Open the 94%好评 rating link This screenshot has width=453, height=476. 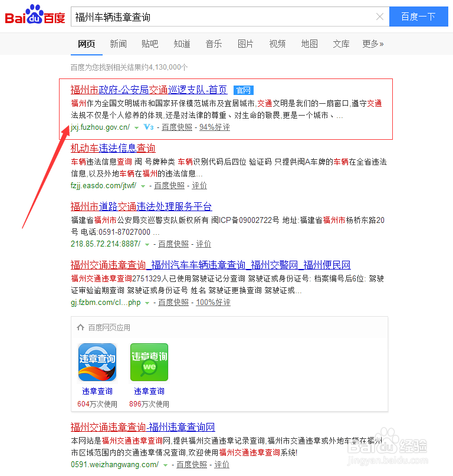[x=215, y=127]
